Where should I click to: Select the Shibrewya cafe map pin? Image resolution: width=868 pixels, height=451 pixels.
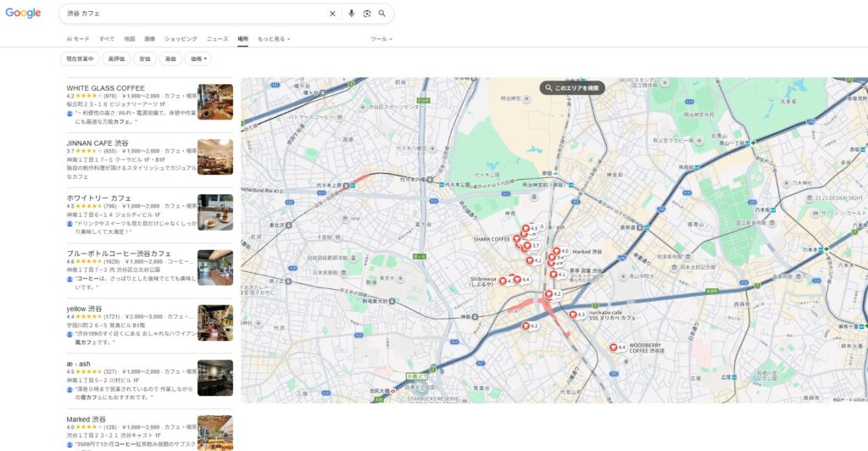pos(503,281)
